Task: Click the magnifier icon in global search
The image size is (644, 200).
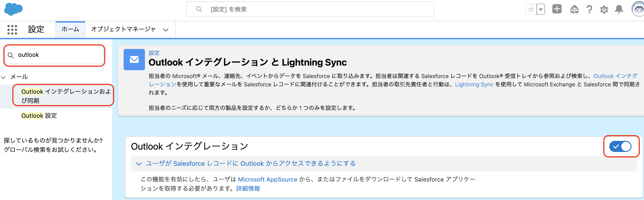Action: pos(199,9)
